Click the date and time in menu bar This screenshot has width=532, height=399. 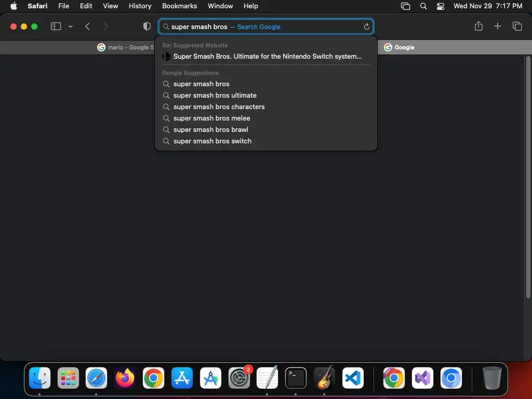[488, 6]
